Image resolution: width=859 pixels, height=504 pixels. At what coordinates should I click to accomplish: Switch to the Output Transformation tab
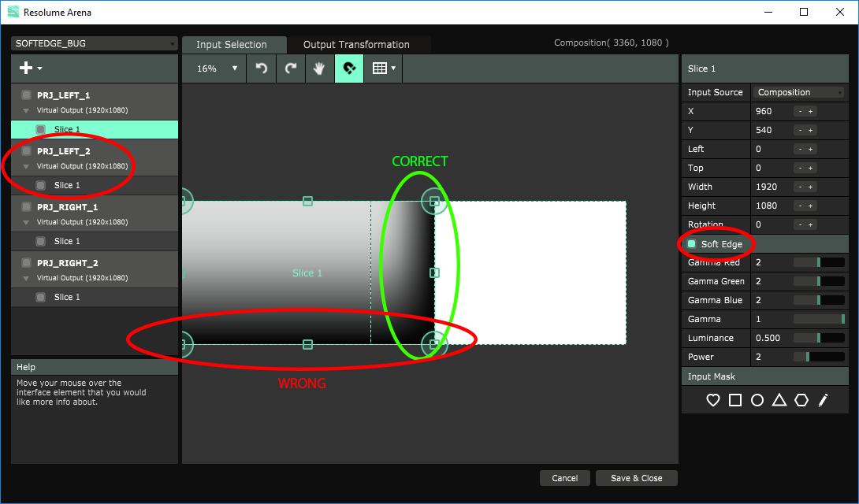click(356, 45)
